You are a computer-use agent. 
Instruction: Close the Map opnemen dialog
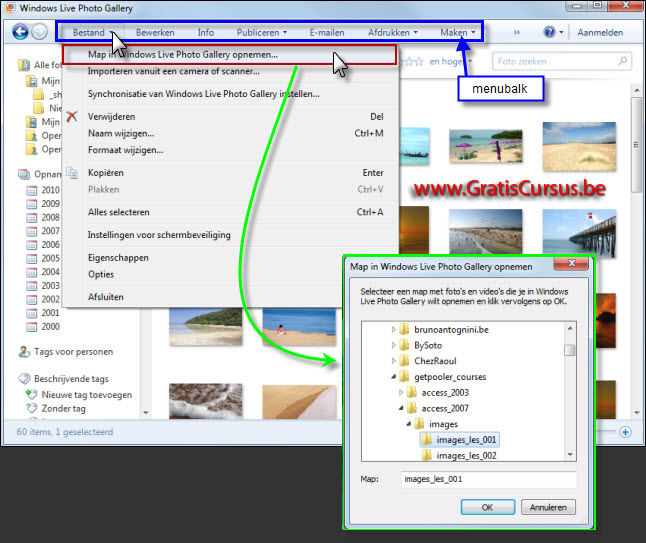coord(571,264)
